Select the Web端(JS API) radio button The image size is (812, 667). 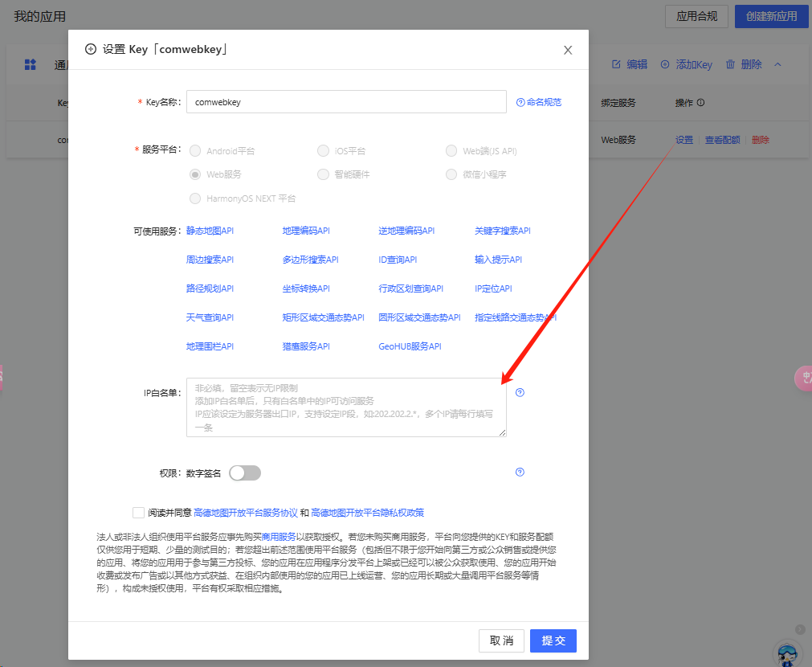[x=451, y=151]
